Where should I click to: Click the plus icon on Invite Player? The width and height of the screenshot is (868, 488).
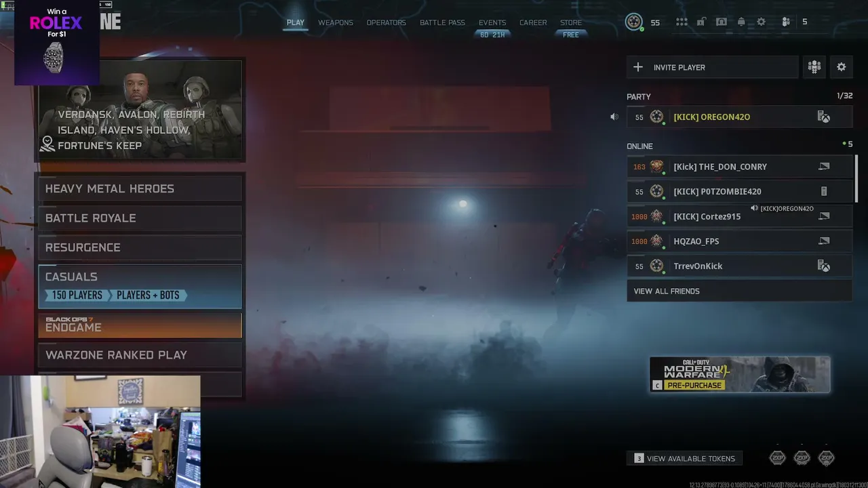[638, 67]
